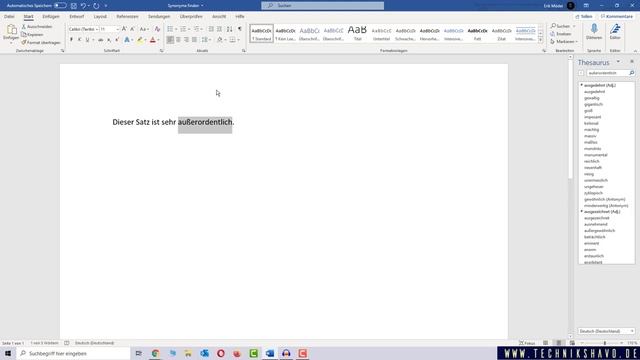Collapse the ausgedehnt (Adj.) group
The image size is (640, 360).
click(582, 85)
